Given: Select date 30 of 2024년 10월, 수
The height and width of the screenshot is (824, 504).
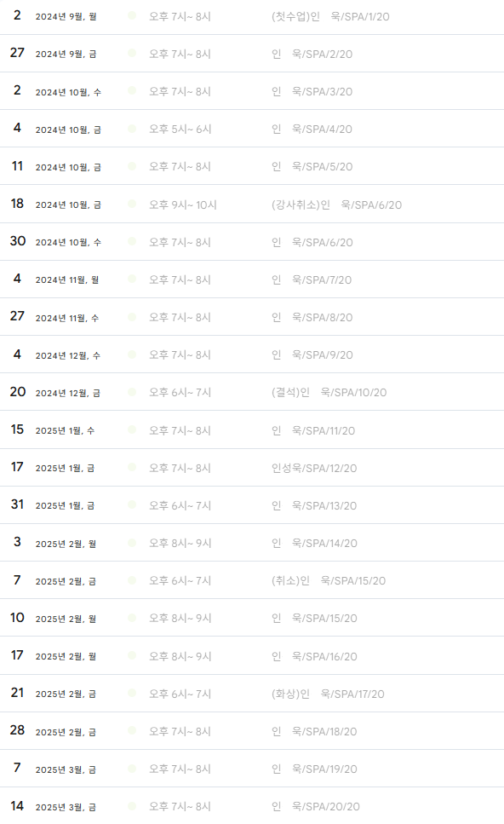Looking at the screenshot, I should click(x=17, y=241).
